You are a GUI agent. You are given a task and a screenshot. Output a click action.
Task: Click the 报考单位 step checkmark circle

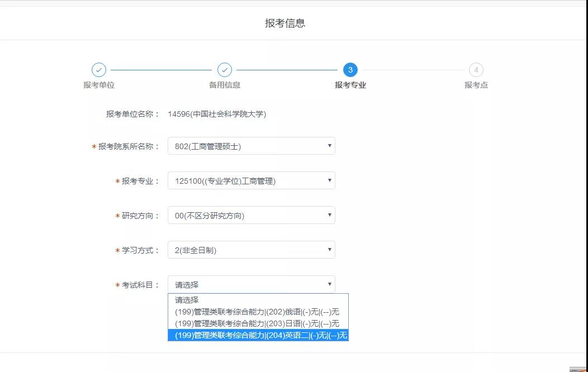99,70
